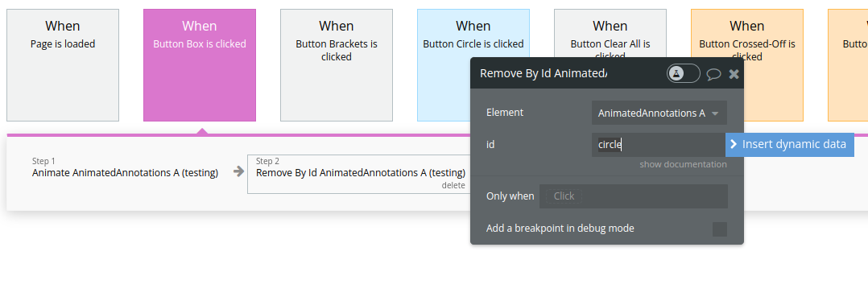Open Step 2 Remove By Id action
868x305 pixels.
click(360, 174)
